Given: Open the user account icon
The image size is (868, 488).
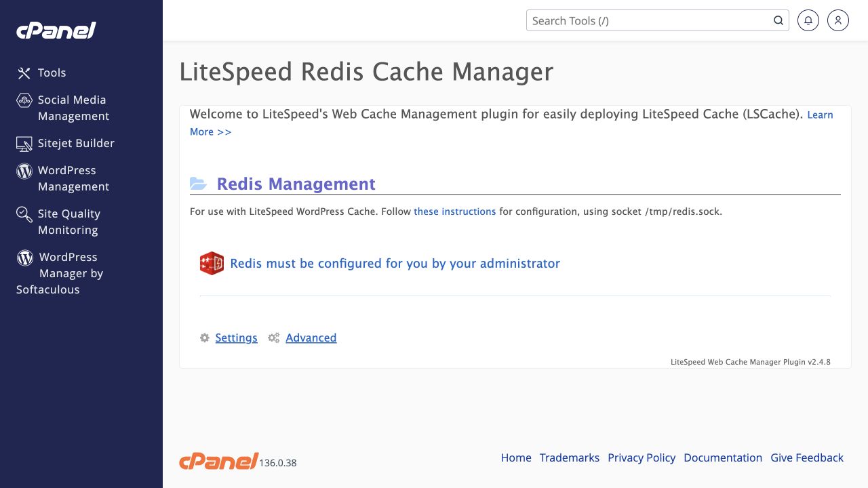Looking at the screenshot, I should coord(838,20).
